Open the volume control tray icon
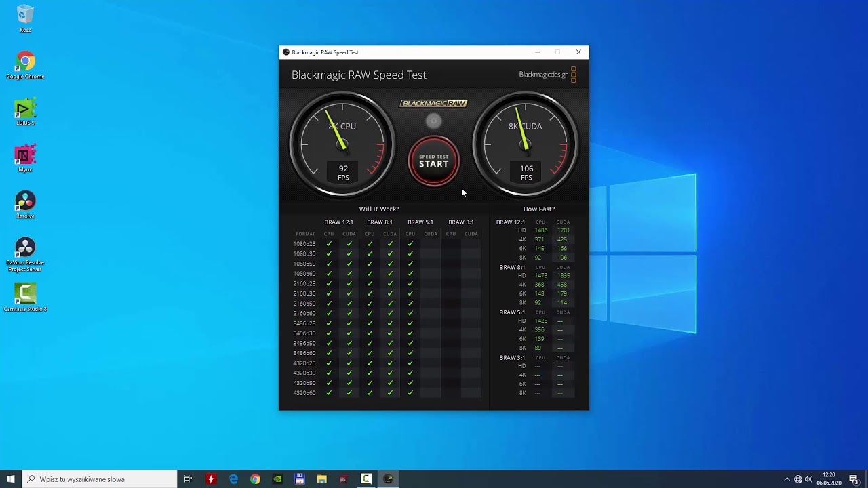Screen dimensions: 868x488 tap(808, 479)
